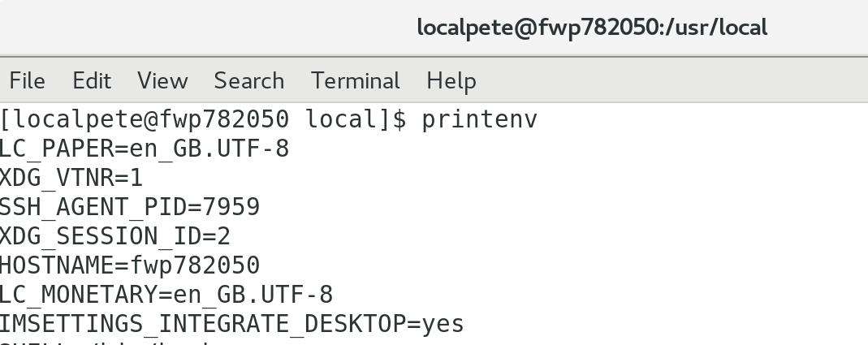Click the SSH agent PID value 7959
The width and height of the screenshot is (868, 345).
pos(231,207)
